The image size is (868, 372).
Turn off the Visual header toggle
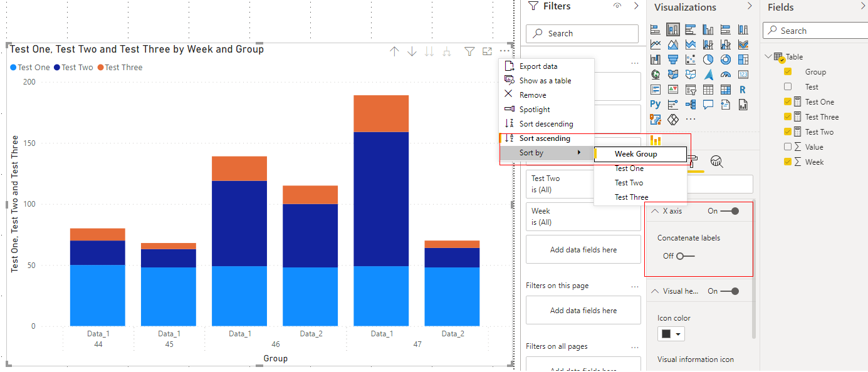point(729,291)
